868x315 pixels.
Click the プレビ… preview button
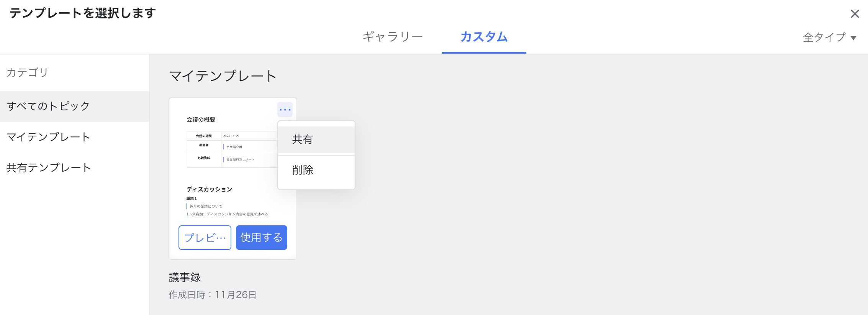205,238
